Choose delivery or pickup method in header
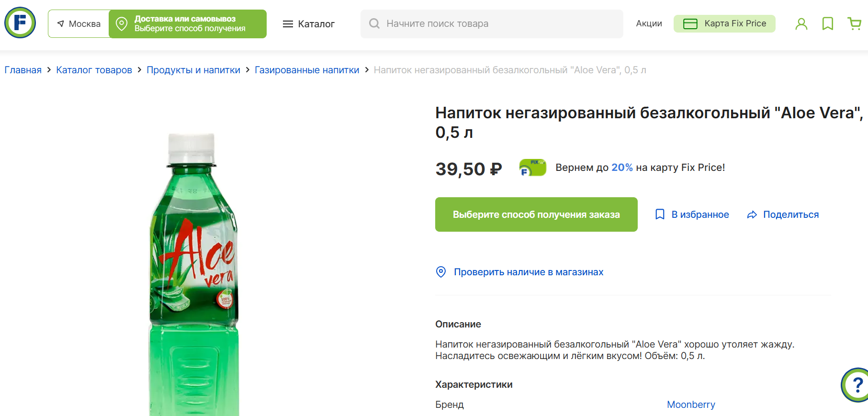The width and height of the screenshot is (868, 416). 188,24
